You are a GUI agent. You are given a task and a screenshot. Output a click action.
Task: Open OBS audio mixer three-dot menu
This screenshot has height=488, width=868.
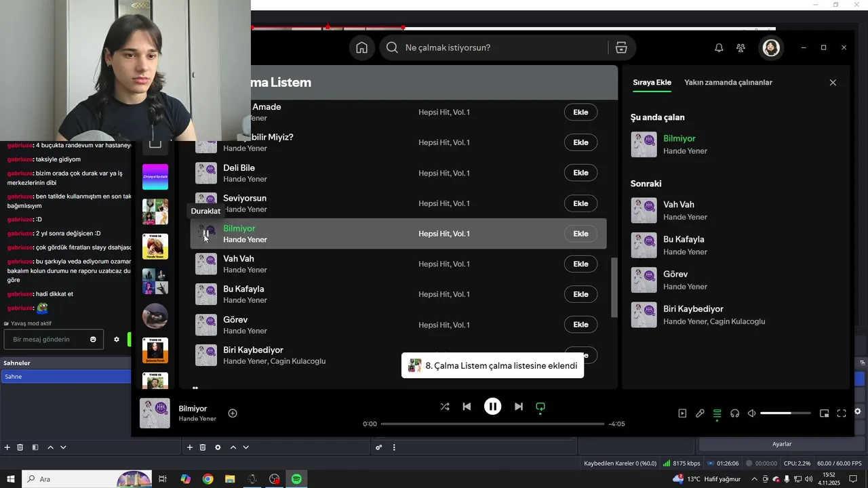tap(394, 447)
